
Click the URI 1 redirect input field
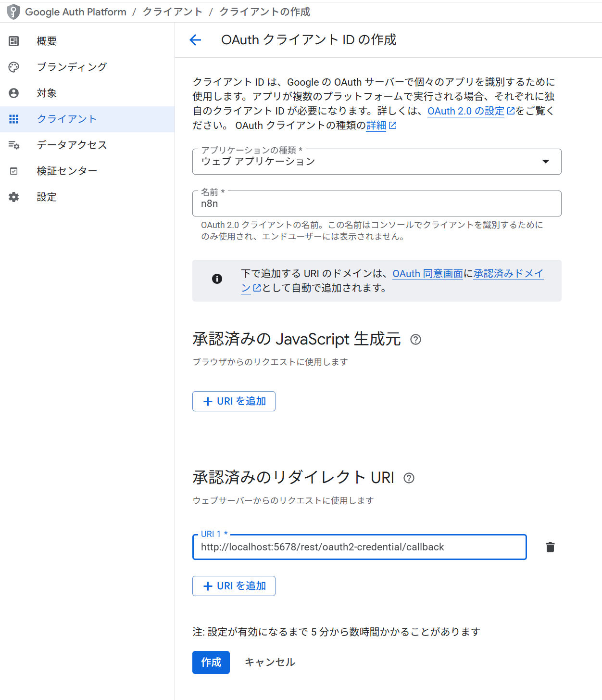359,547
